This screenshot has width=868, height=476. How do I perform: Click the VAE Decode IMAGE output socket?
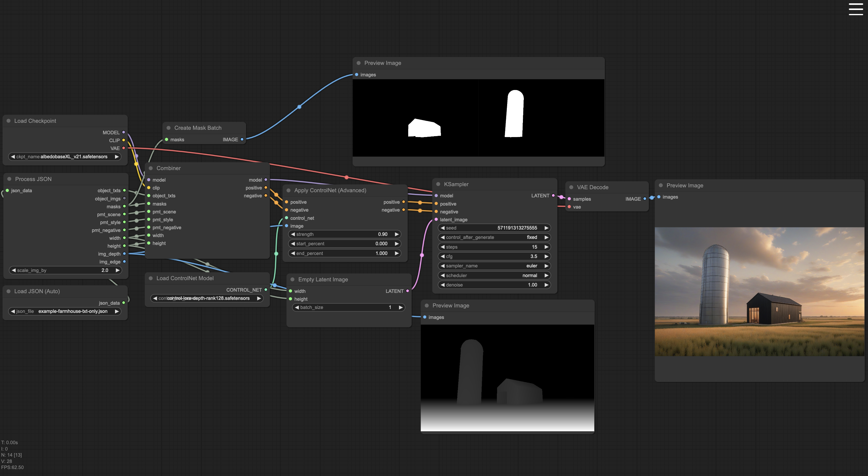pos(645,199)
